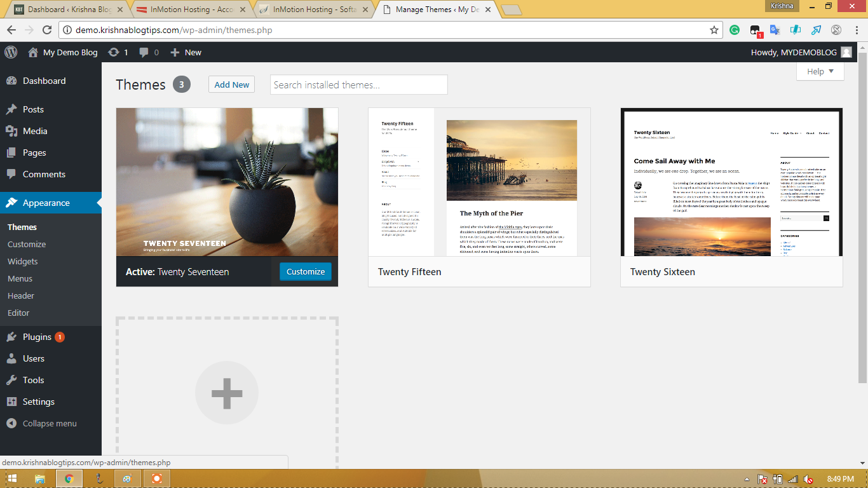
Task: Click the taskbar clock showing 8:49 PM
Action: click(x=840, y=478)
